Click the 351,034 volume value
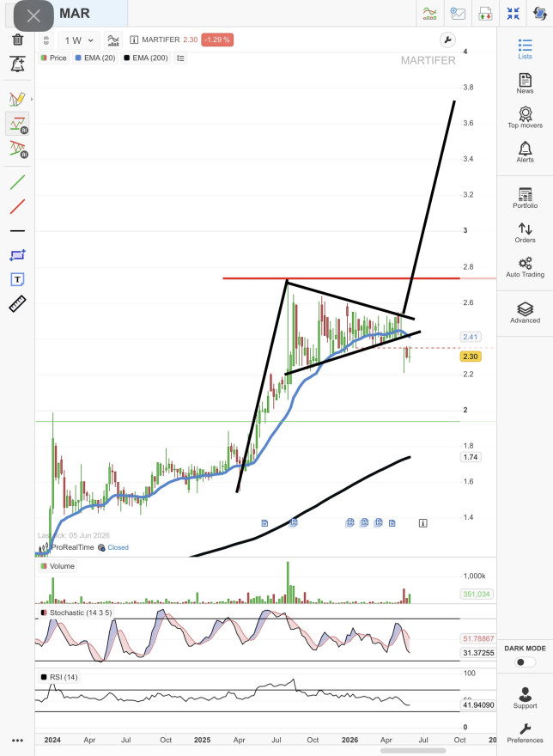This screenshot has width=553, height=756. tap(477, 594)
